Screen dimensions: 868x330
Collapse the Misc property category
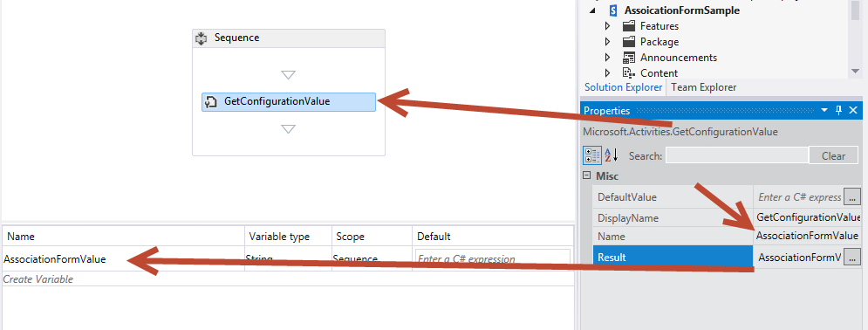click(x=587, y=175)
